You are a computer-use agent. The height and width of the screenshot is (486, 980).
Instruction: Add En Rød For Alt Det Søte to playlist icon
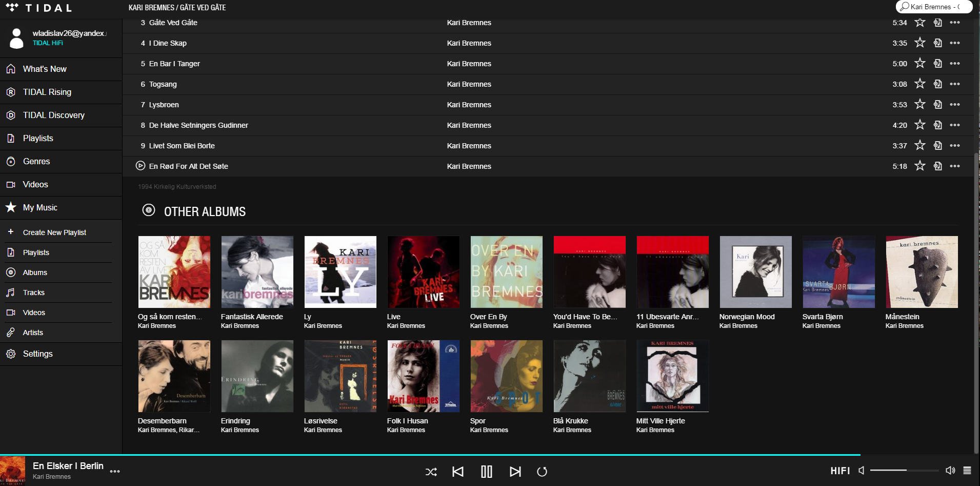(937, 166)
